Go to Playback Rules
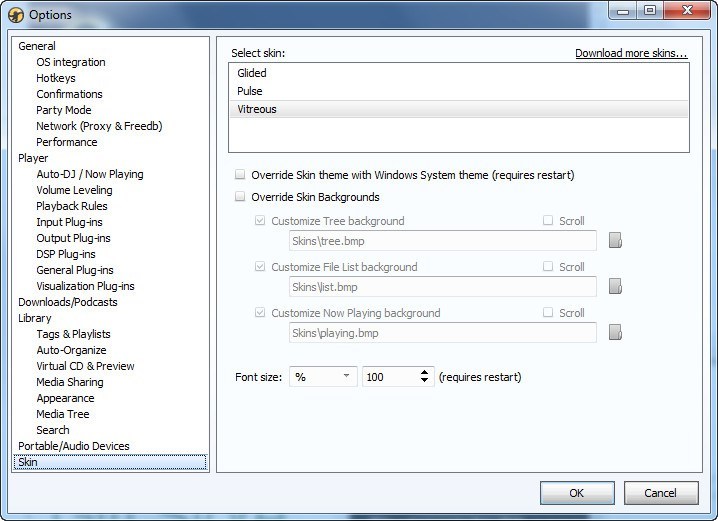 tap(71, 206)
